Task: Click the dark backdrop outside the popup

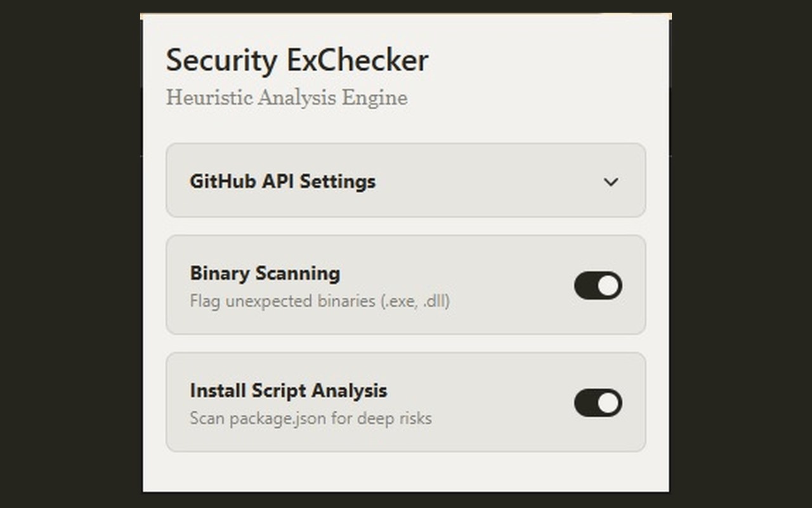Action: coord(70,254)
